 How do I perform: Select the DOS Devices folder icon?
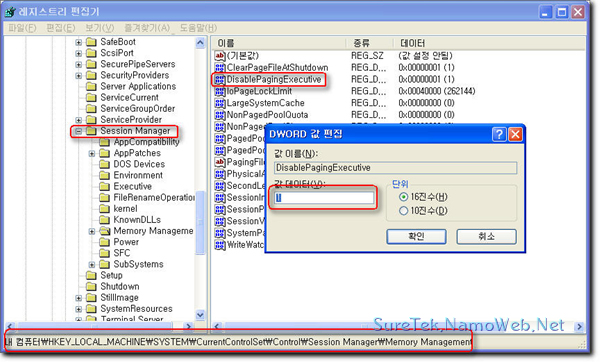point(104,164)
